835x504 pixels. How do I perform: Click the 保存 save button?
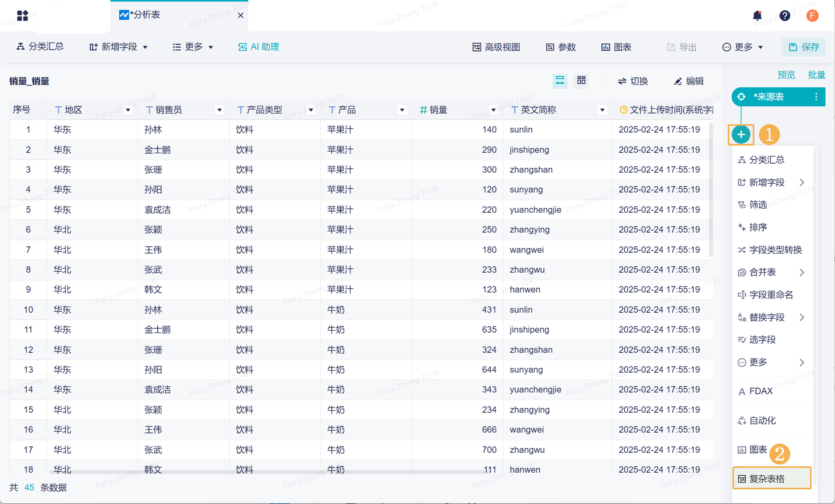(804, 47)
